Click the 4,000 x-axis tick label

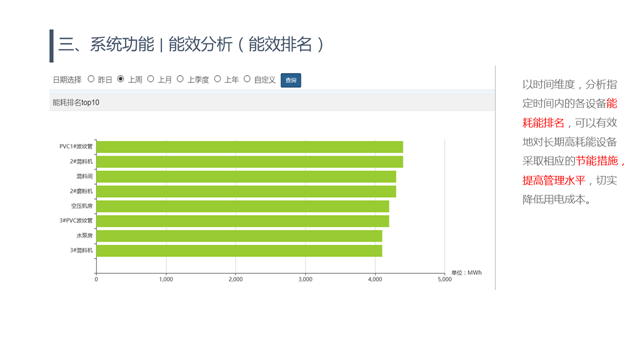click(375, 279)
